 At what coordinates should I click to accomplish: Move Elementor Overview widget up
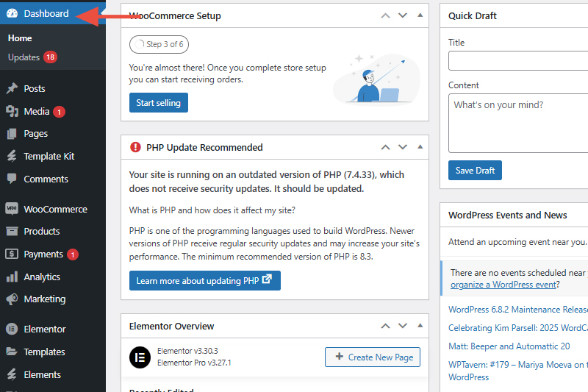click(385, 326)
